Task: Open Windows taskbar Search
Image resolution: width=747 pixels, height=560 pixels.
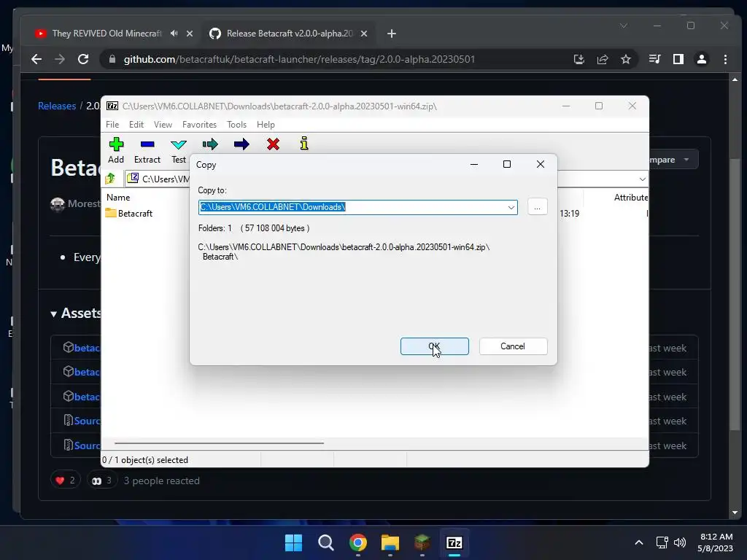Action: 326,542
